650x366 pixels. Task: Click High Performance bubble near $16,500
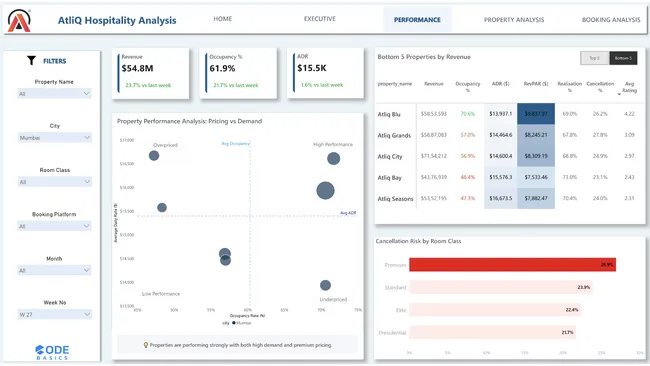(334, 158)
